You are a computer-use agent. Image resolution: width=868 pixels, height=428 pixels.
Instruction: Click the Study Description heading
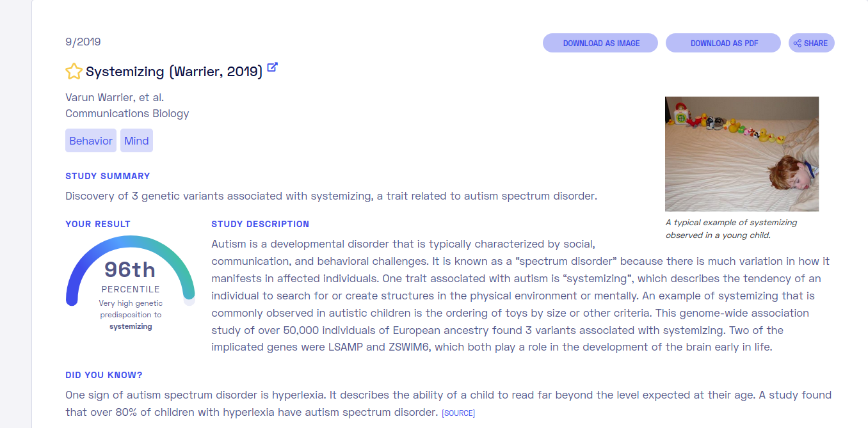[260, 224]
